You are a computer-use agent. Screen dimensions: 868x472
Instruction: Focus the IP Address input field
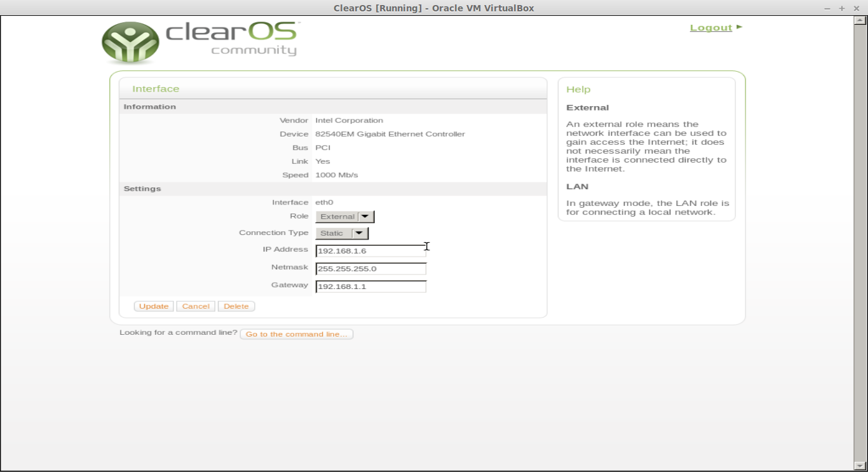(370, 251)
